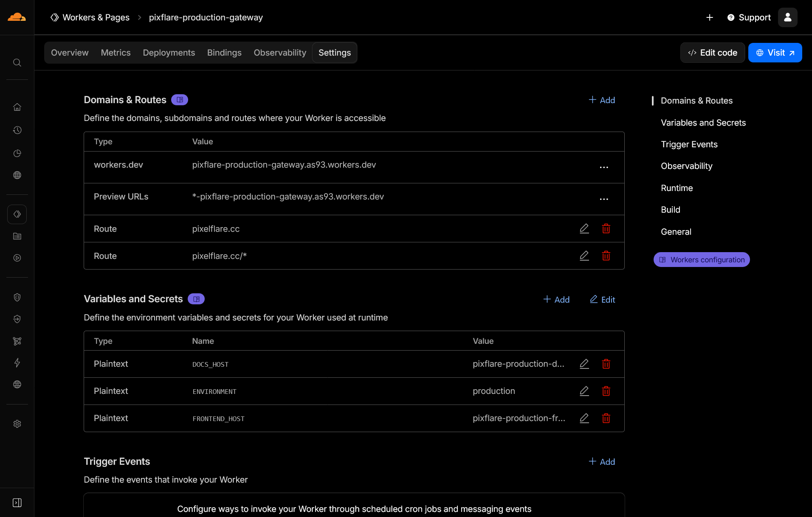
Task: Select the Workers & Pages sidebar icon
Action: 17,214
